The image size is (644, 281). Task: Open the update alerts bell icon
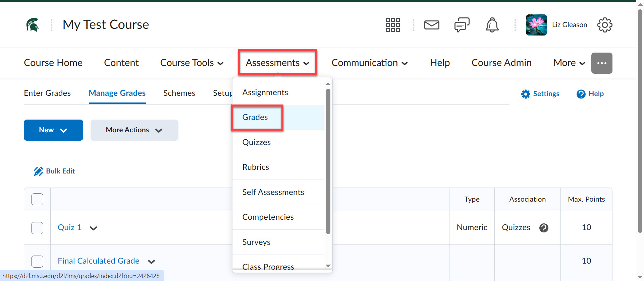coord(492,25)
